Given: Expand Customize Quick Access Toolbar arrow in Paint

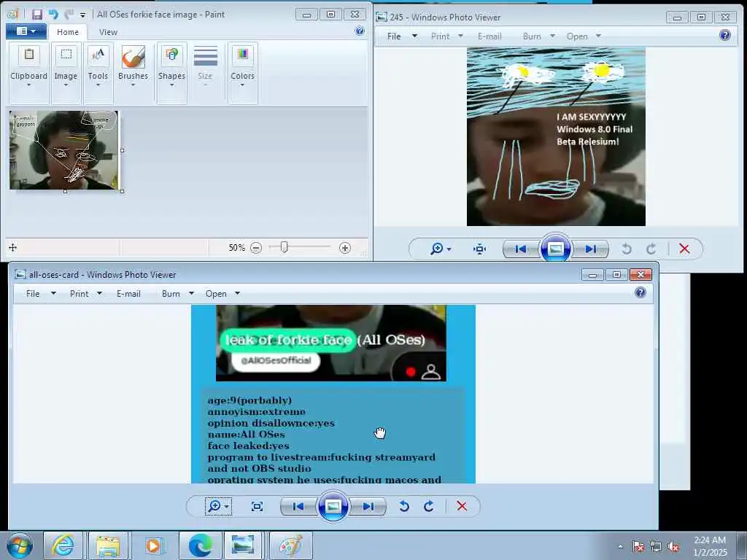Looking at the screenshot, I should 82,15.
